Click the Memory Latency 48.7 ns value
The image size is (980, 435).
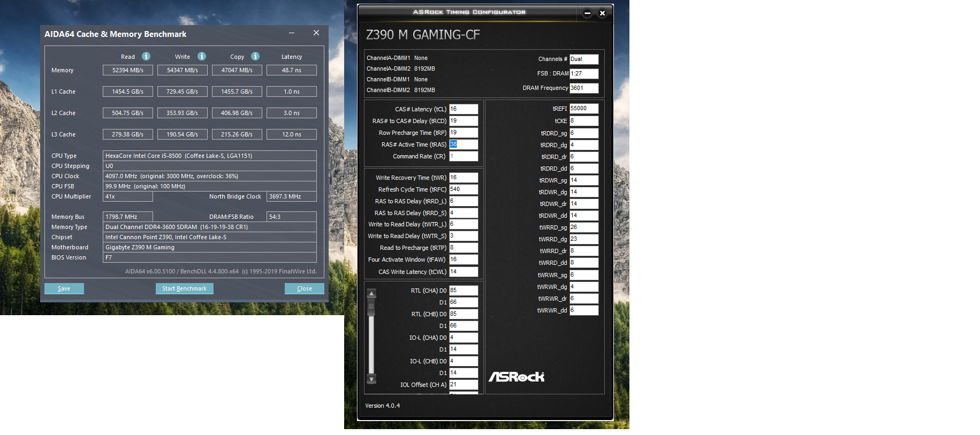pyautogui.click(x=292, y=70)
